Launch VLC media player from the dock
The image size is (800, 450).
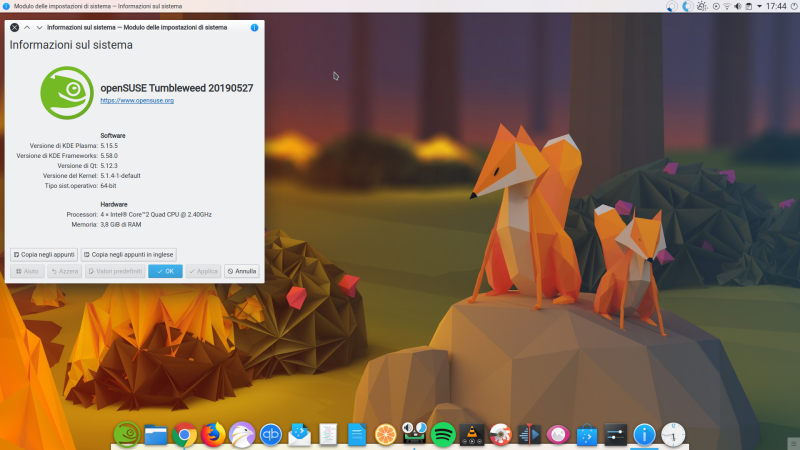pos(472,435)
